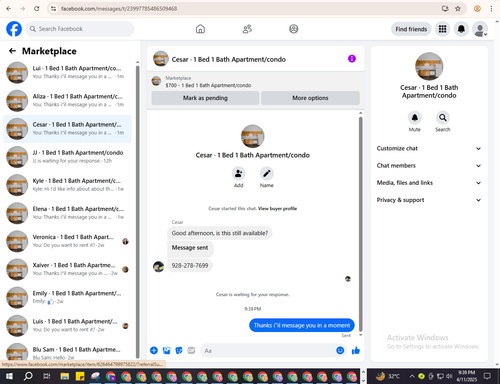Open View buyer profile link
Image resolution: width=500 pixels, height=384 pixels.
(x=277, y=209)
